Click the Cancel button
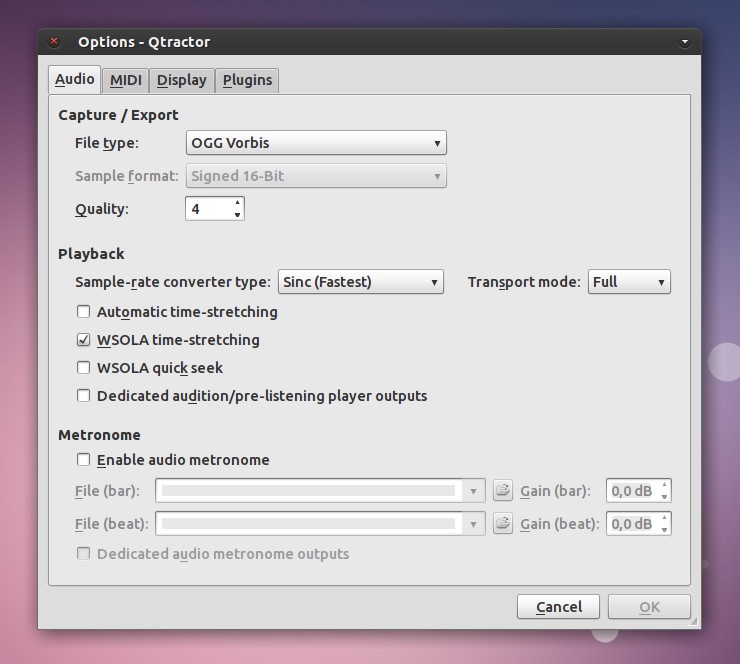 click(x=558, y=606)
